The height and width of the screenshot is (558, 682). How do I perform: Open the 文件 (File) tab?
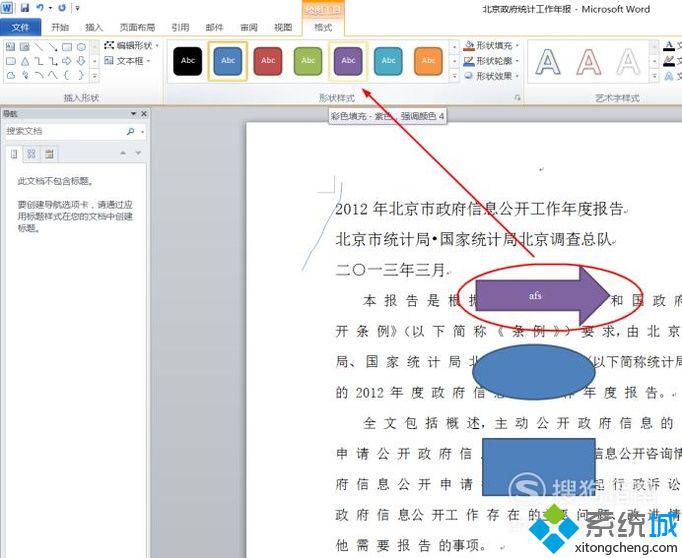coord(20,27)
